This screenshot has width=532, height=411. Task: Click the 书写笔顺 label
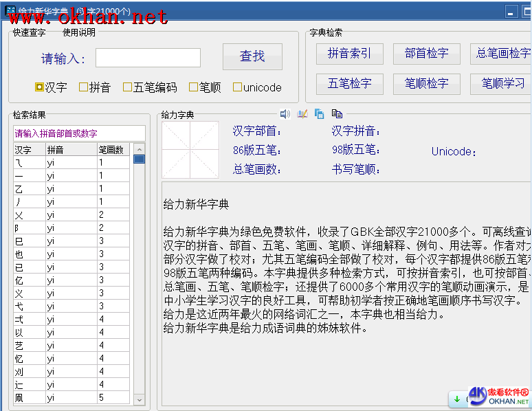tap(356, 169)
